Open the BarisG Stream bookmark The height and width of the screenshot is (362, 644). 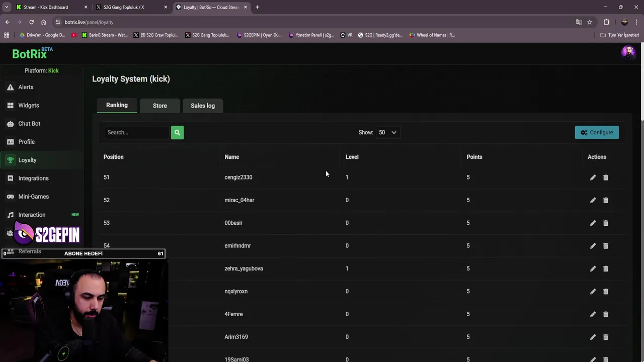tap(105, 35)
